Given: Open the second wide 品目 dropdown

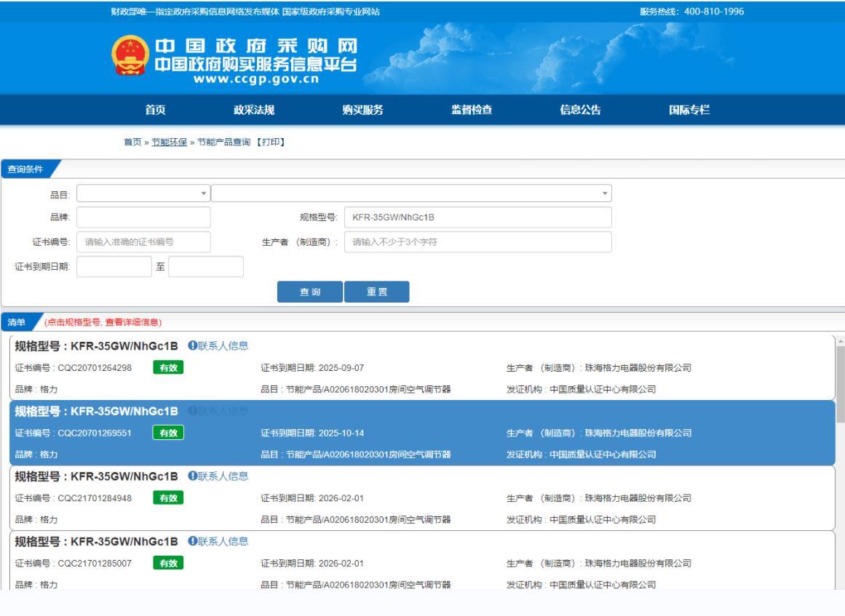Looking at the screenshot, I should (x=411, y=193).
